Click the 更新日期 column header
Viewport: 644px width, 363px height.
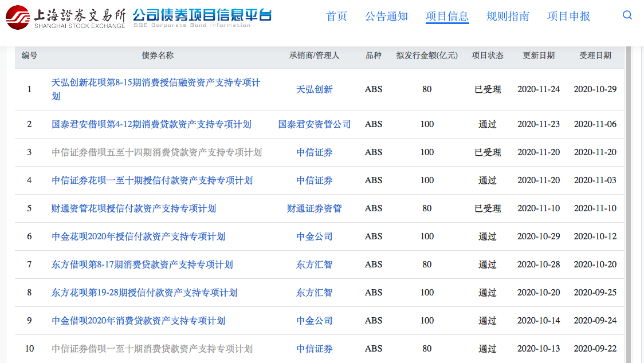coord(539,56)
